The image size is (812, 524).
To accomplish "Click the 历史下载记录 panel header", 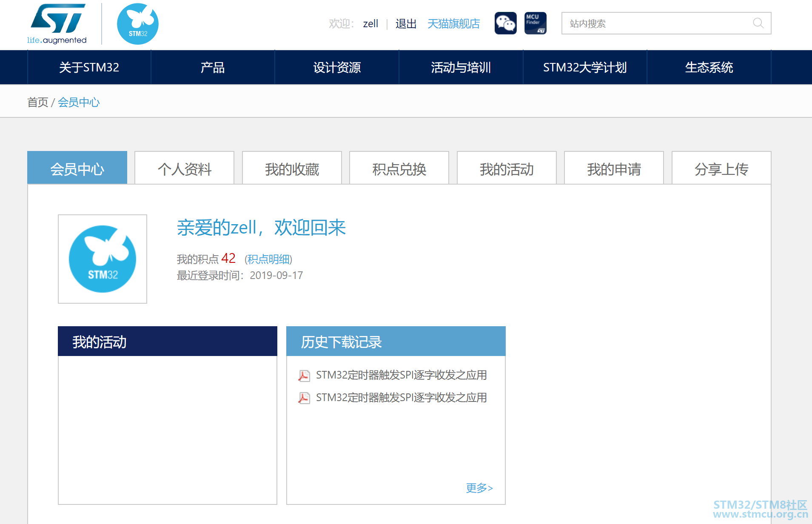I will point(396,341).
